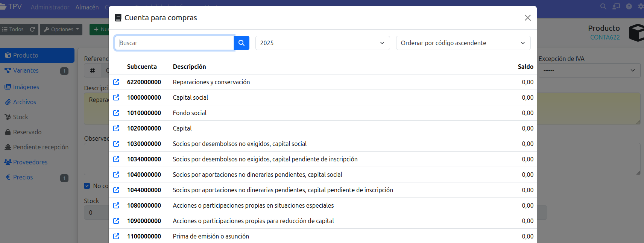Open external link for subcuenta 1100000000
The image size is (644, 243).
pos(116,236)
